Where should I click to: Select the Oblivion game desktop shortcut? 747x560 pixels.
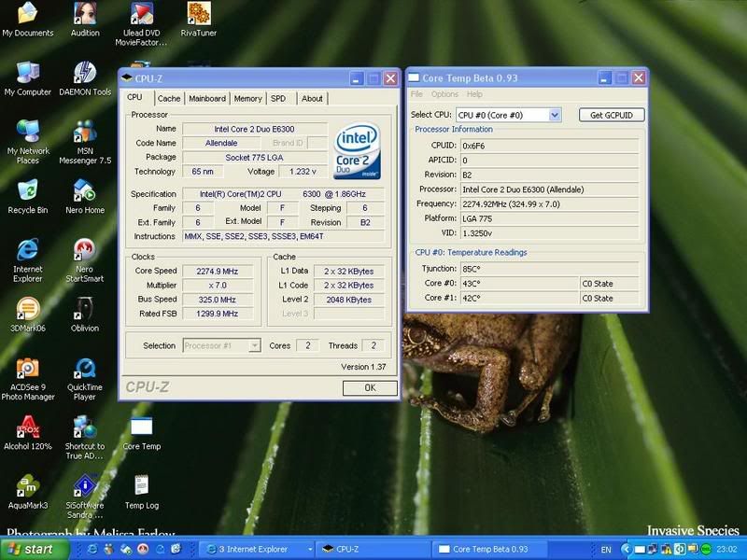[x=85, y=315]
